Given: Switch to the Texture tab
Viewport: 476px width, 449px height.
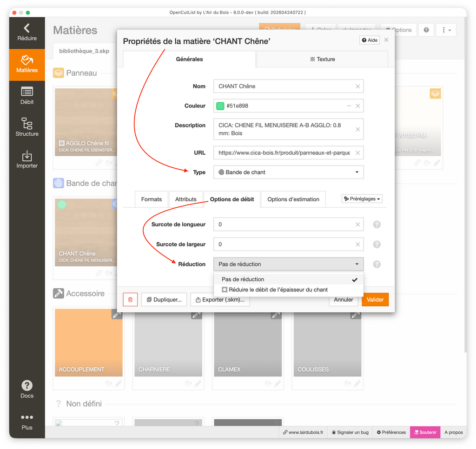Looking at the screenshot, I should [322, 59].
